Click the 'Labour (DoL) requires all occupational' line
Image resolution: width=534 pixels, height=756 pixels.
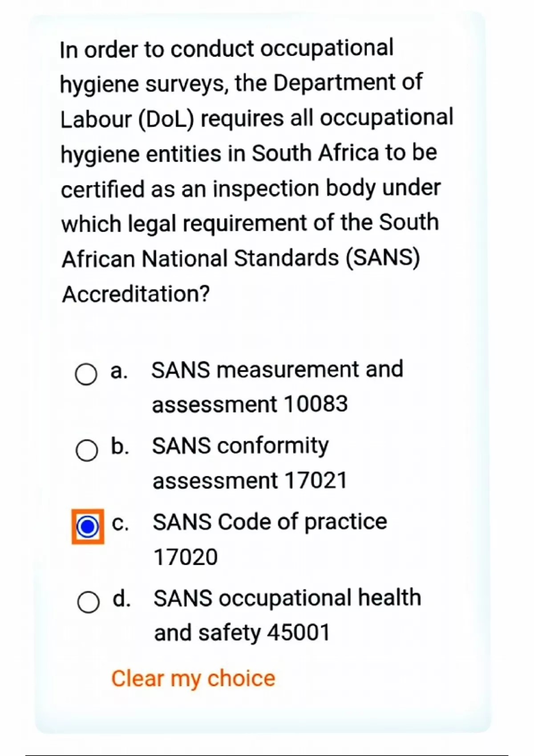pos(257,119)
